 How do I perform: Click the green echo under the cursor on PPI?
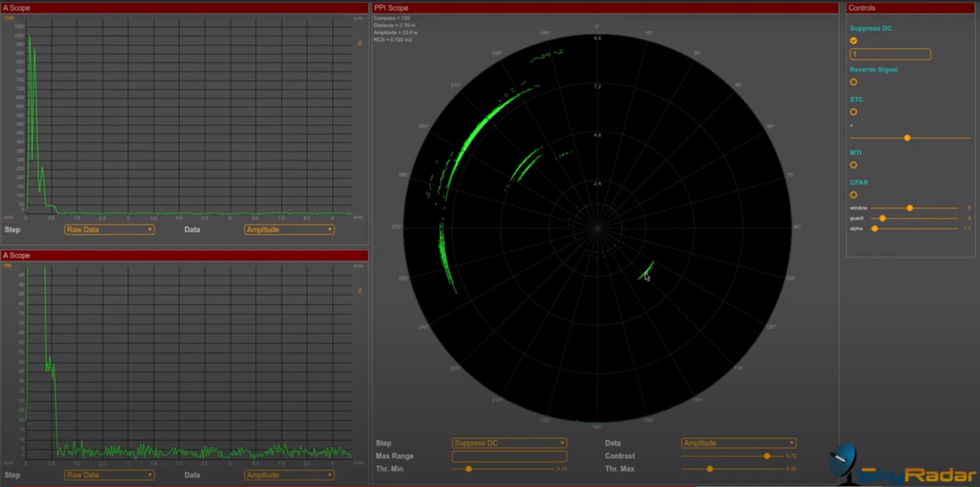pyautogui.click(x=647, y=271)
